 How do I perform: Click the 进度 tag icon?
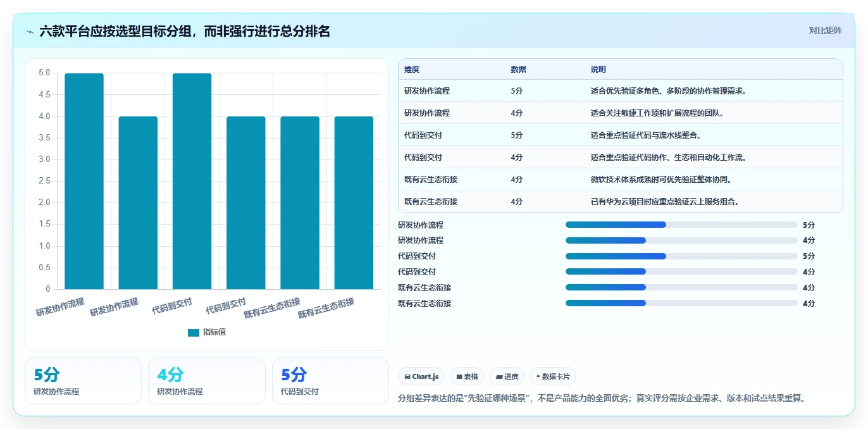[x=499, y=376]
